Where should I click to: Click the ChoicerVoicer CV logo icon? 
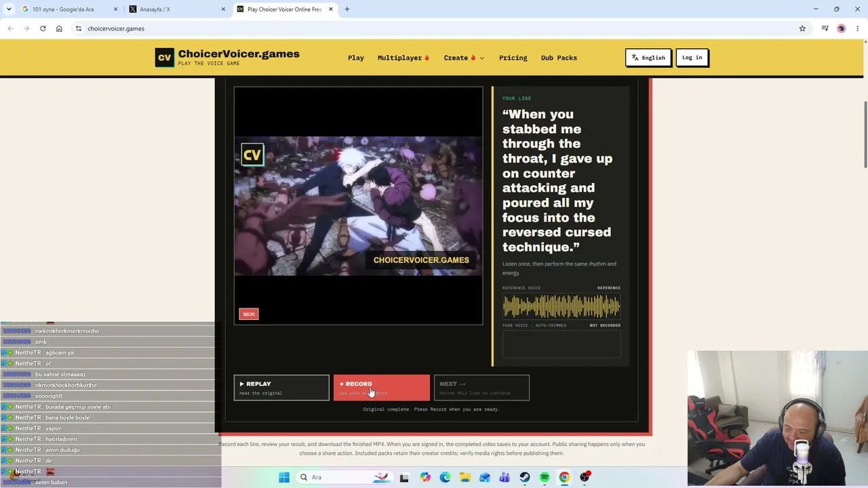point(165,58)
